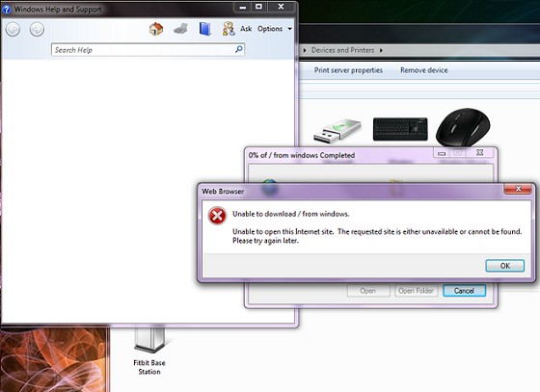Open the Browse Help book icon

click(x=204, y=29)
